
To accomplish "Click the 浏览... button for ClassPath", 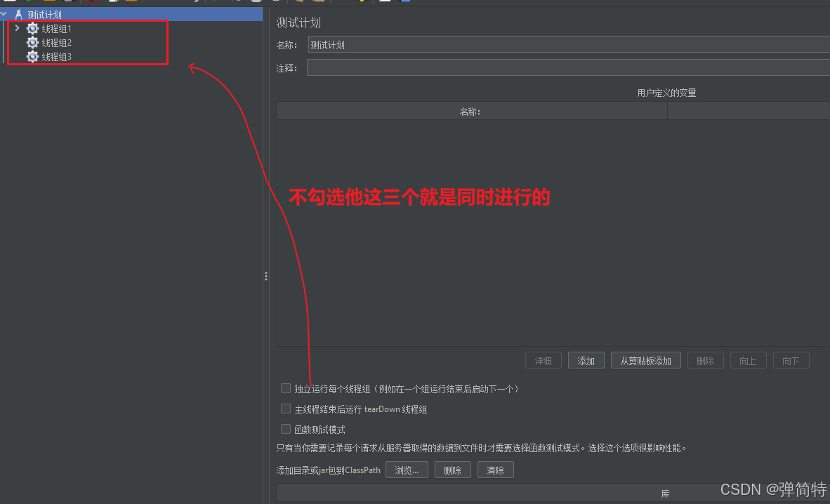I will pyautogui.click(x=407, y=470).
